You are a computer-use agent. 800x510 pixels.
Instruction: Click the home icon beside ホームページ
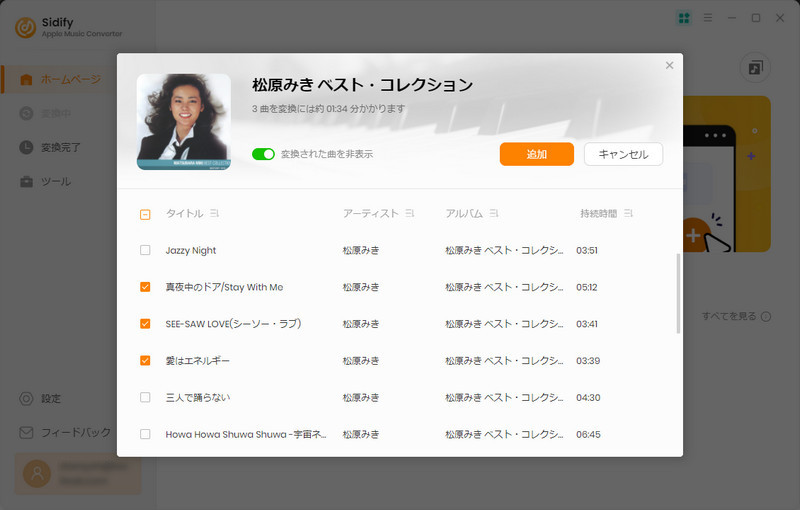click(x=26, y=80)
